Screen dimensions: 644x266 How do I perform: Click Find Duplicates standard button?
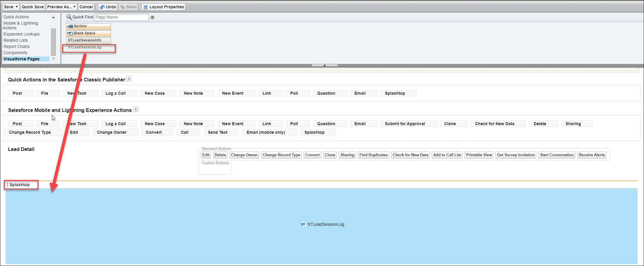pos(373,155)
